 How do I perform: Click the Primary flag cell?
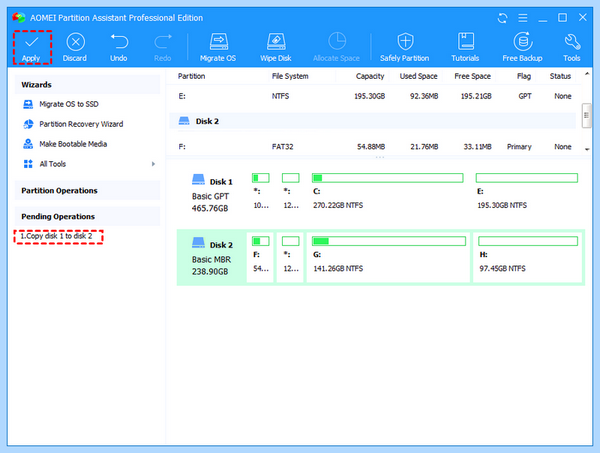click(519, 147)
